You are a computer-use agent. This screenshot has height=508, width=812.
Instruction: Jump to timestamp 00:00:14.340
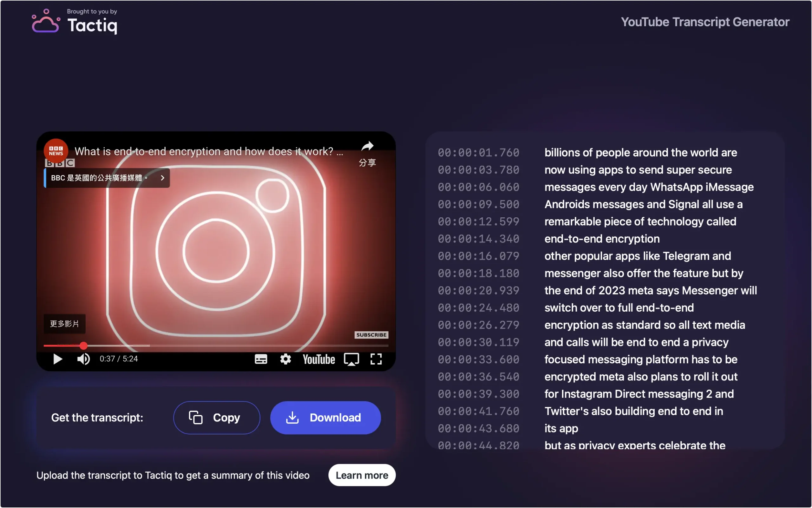click(478, 239)
